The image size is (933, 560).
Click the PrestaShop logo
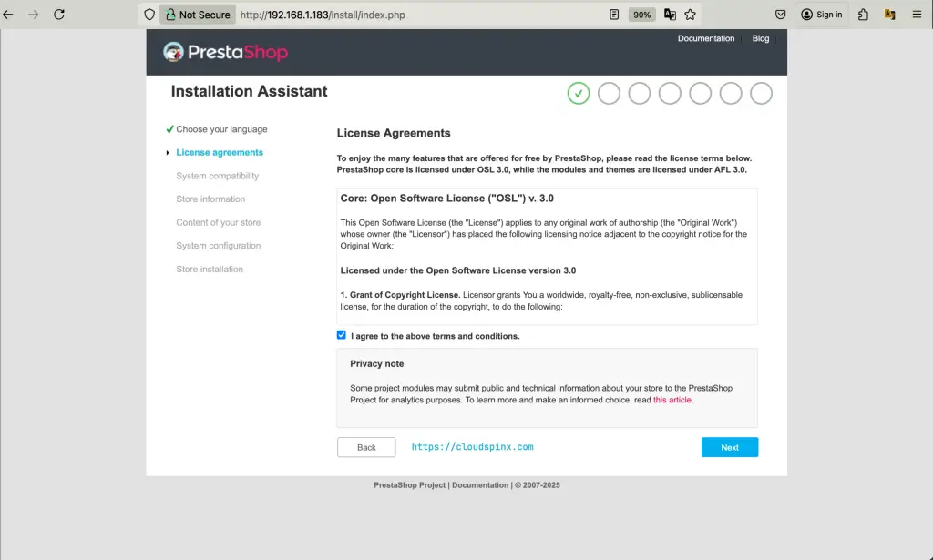(224, 52)
